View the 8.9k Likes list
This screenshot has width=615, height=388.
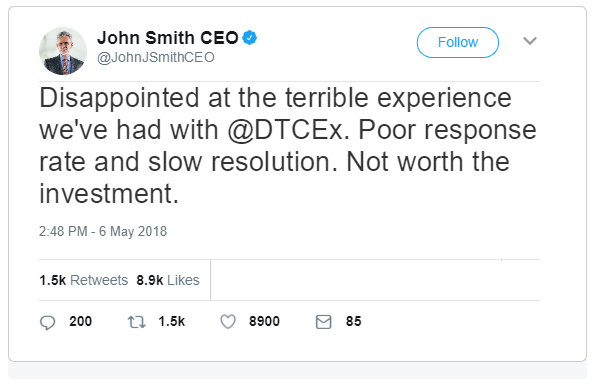[x=168, y=280]
